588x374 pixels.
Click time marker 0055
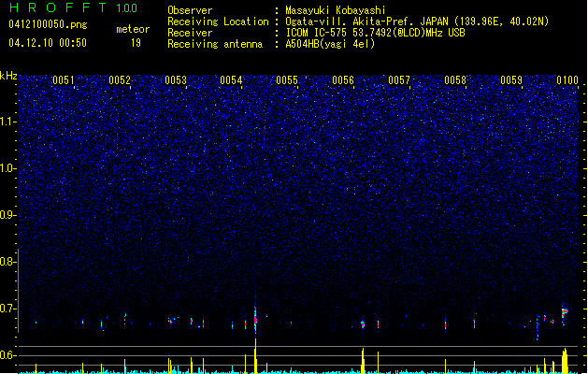287,80
